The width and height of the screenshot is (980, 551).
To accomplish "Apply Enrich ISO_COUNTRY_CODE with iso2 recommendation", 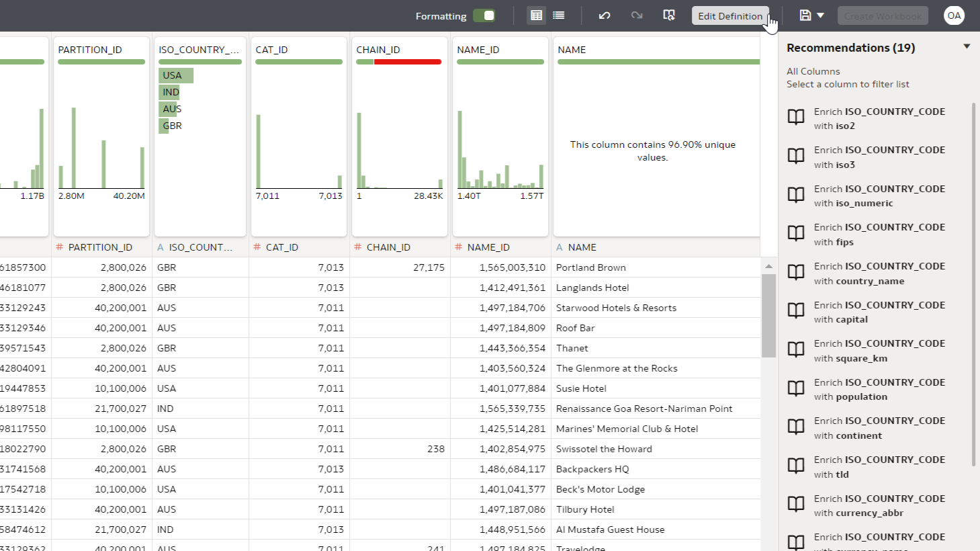I will click(x=879, y=118).
